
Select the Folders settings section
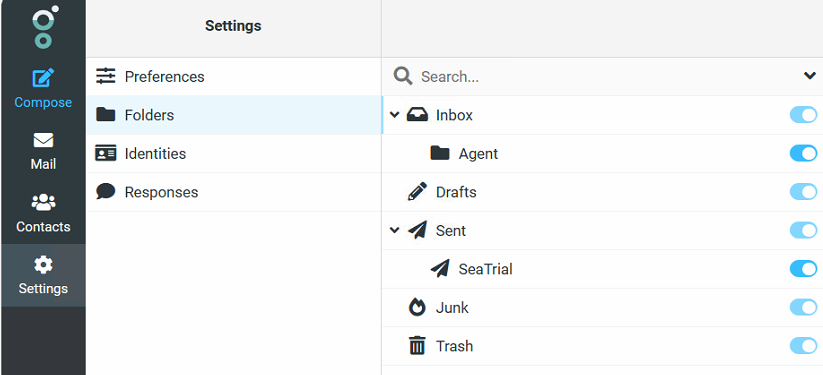coord(234,115)
